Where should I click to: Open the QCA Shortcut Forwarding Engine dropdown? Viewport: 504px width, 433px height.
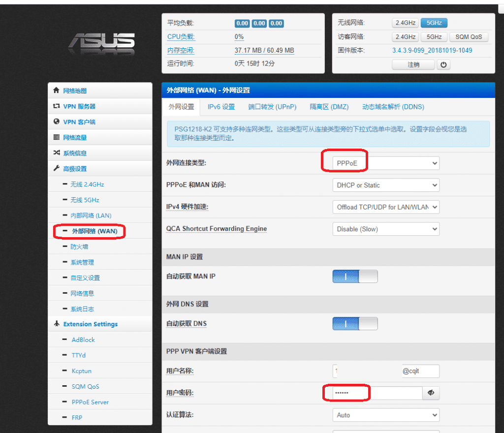point(386,229)
